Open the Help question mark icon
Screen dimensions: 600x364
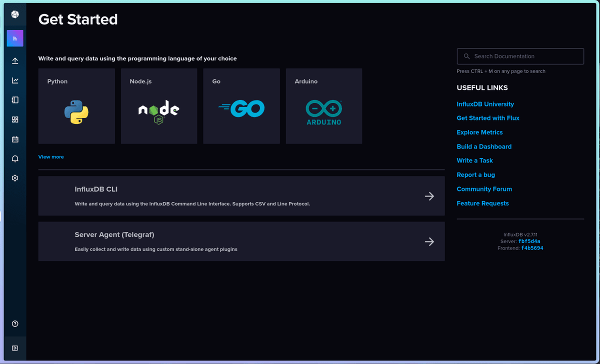point(15,324)
